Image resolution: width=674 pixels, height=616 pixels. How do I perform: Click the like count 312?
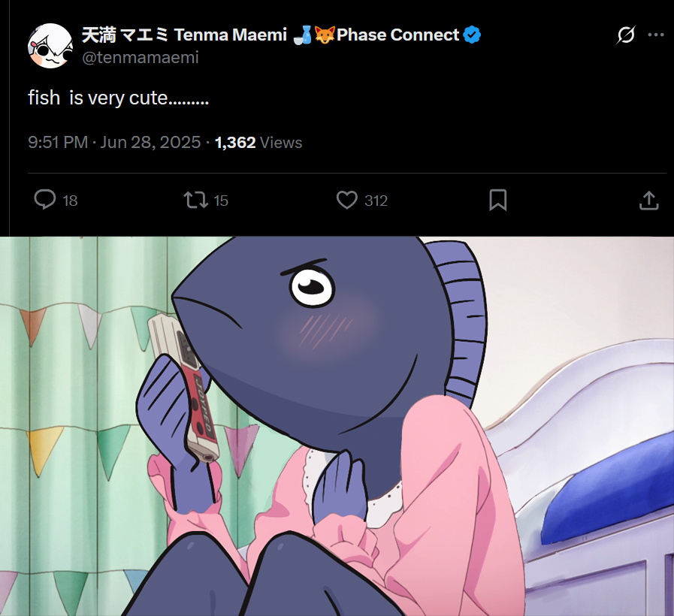[376, 201]
